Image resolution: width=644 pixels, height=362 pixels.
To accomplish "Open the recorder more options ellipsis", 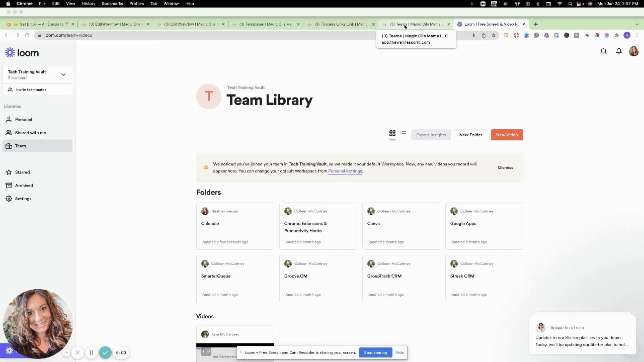I will click(66, 352).
